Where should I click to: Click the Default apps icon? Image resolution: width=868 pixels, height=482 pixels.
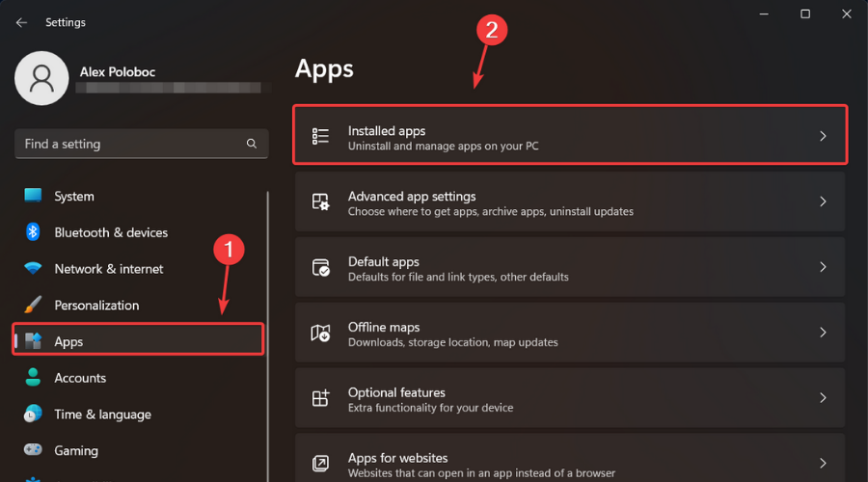[x=320, y=267]
